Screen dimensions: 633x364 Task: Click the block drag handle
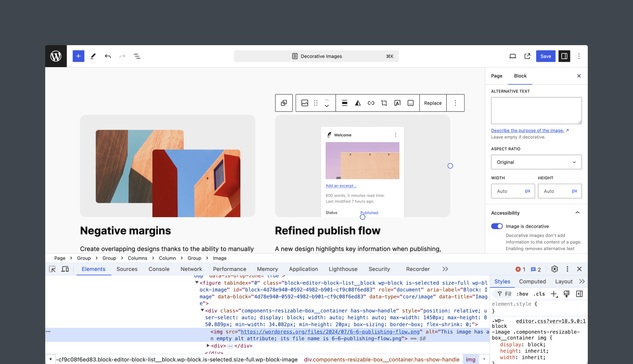click(x=316, y=103)
